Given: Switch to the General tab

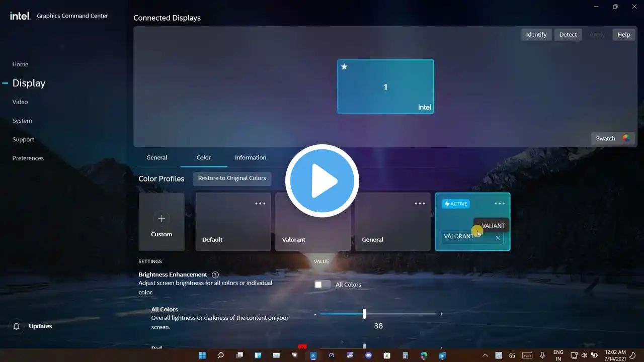Looking at the screenshot, I should pyautogui.click(x=156, y=157).
